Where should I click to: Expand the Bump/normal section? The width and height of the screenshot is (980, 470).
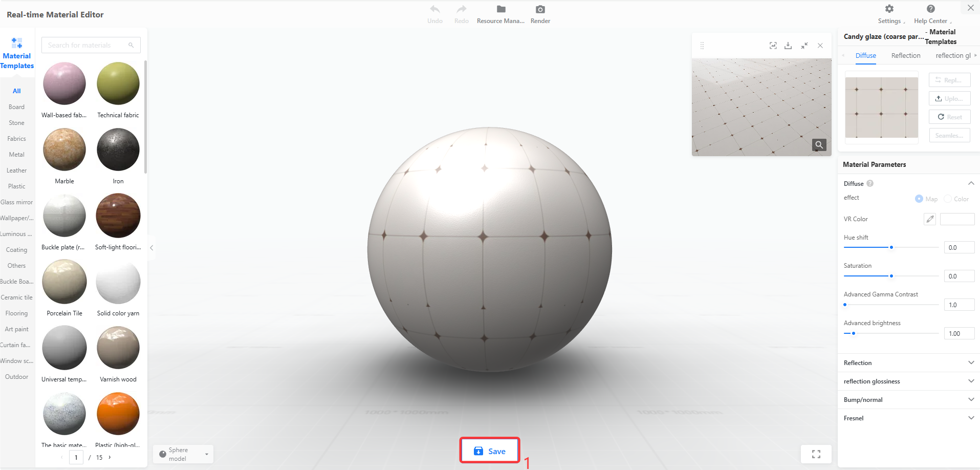[971, 399]
